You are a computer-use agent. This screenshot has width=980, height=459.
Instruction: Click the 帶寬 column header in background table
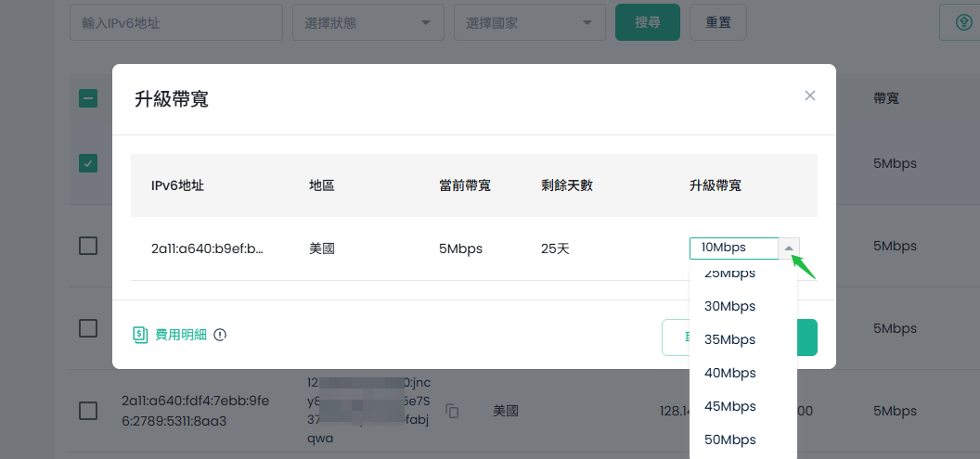(x=886, y=98)
